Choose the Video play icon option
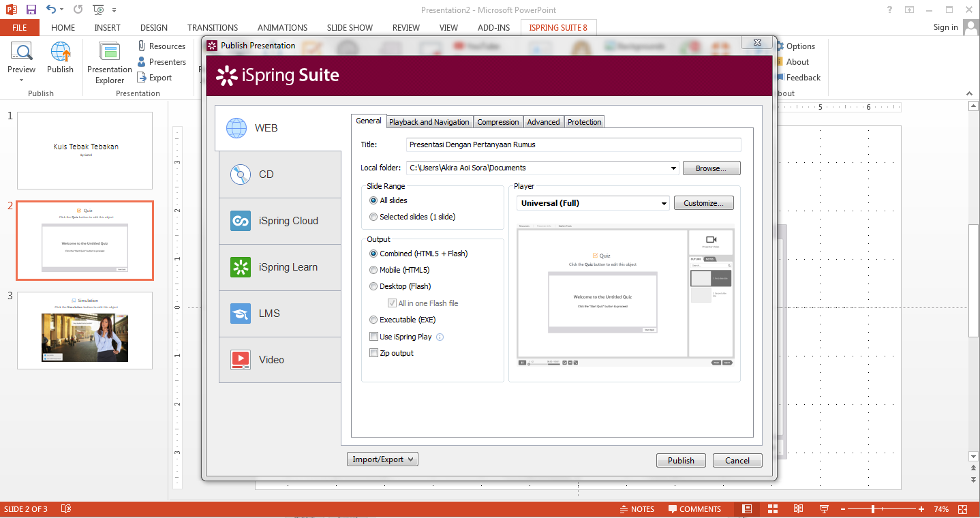980x518 pixels. pos(241,360)
